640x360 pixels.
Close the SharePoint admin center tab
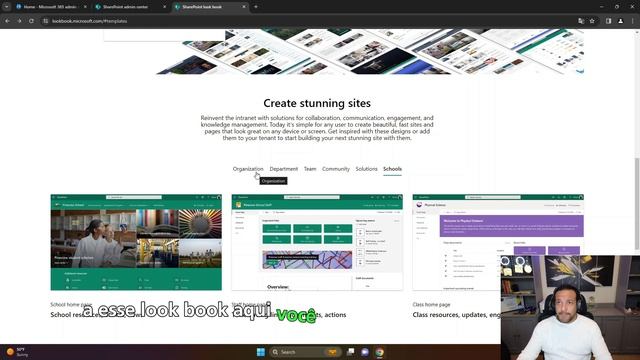pyautogui.click(x=164, y=7)
